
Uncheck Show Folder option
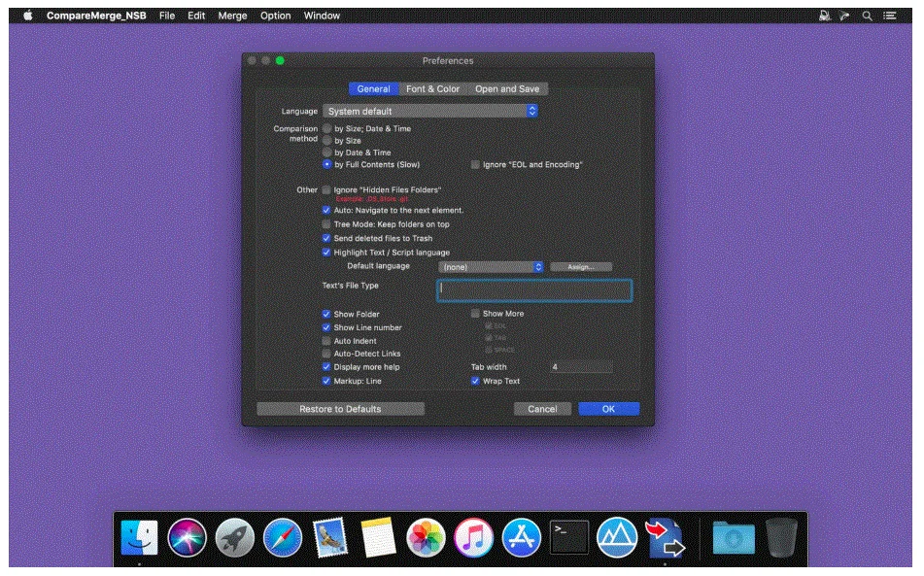click(x=325, y=314)
